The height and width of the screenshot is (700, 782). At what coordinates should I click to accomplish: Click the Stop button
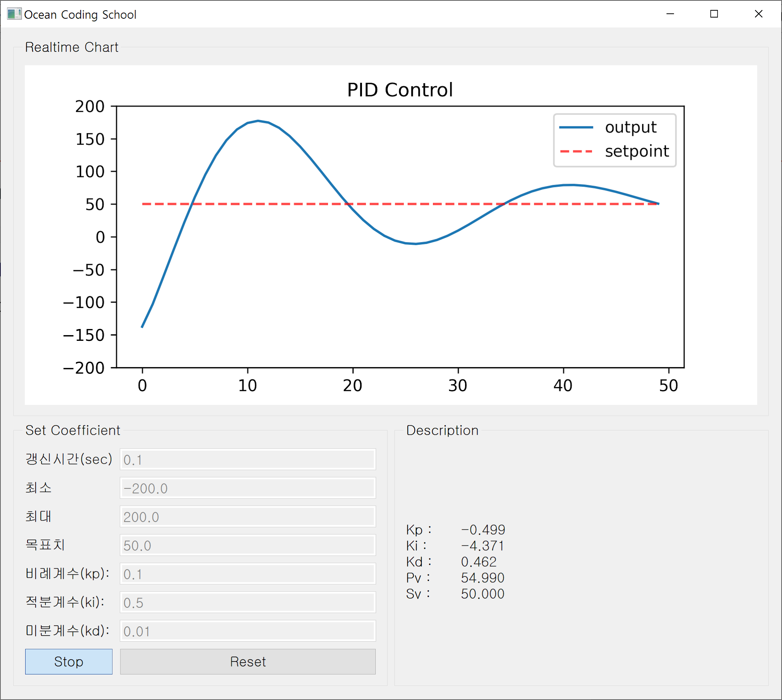point(69,661)
